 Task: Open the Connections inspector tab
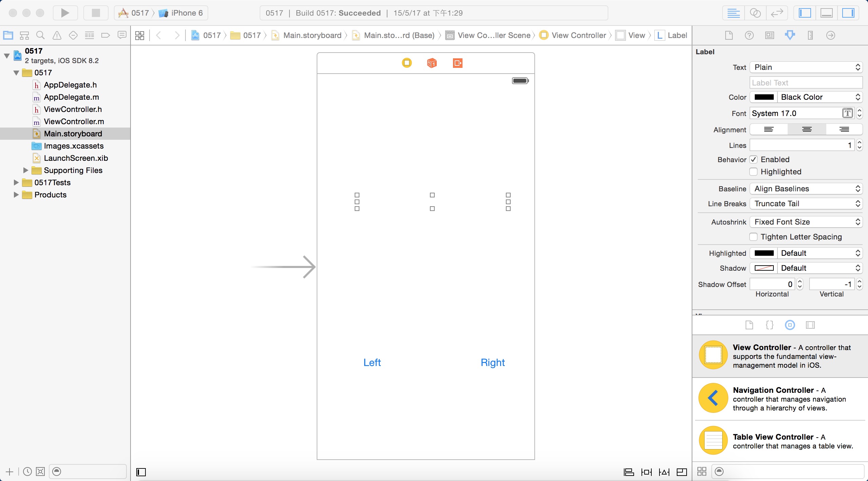coord(831,35)
